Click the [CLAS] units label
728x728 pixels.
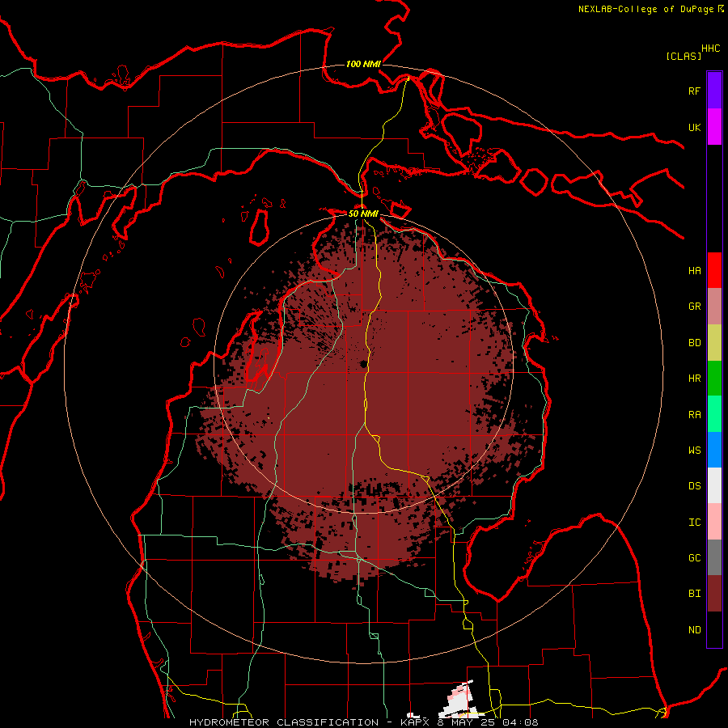[x=684, y=56]
